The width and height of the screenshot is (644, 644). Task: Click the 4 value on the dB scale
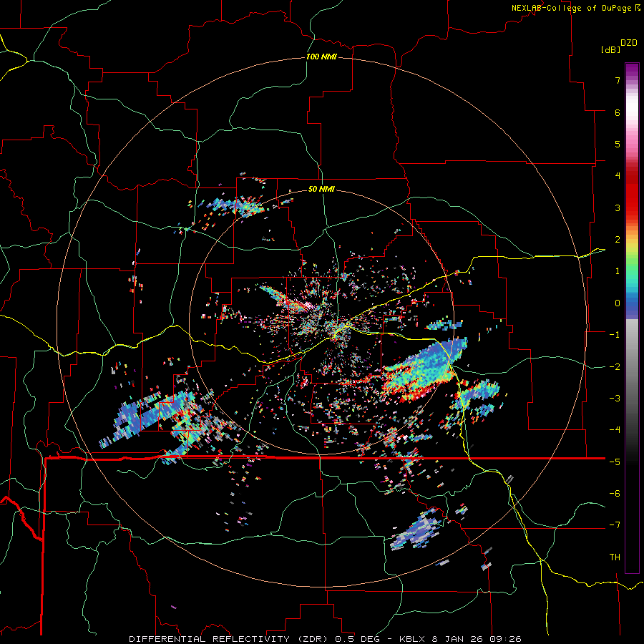coord(618,176)
